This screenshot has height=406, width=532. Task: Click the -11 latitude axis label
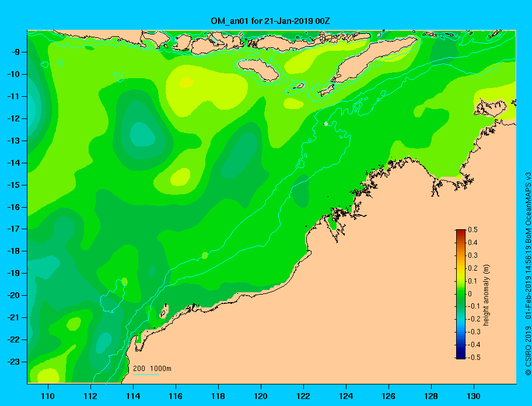14,96
